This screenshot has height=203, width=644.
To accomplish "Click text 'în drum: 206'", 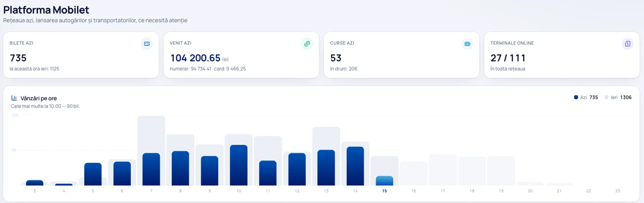I will (x=344, y=68).
